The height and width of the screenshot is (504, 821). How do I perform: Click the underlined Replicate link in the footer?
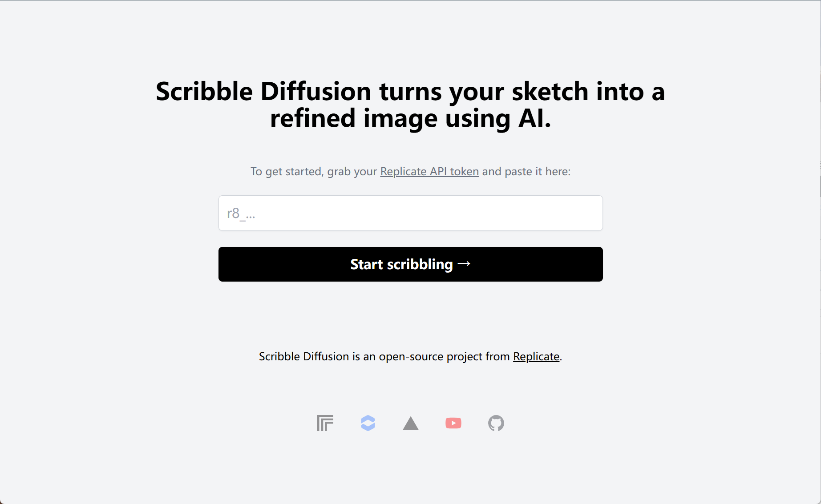coord(536,356)
